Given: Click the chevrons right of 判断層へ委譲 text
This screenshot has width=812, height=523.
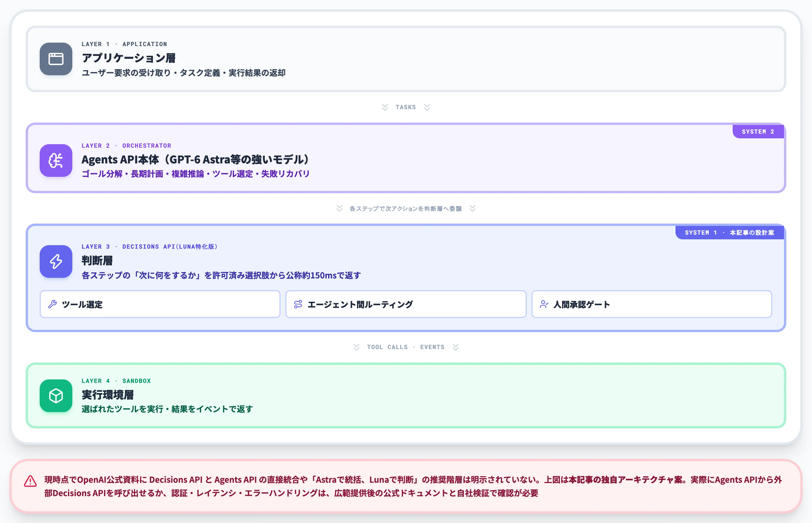Looking at the screenshot, I should (472, 208).
